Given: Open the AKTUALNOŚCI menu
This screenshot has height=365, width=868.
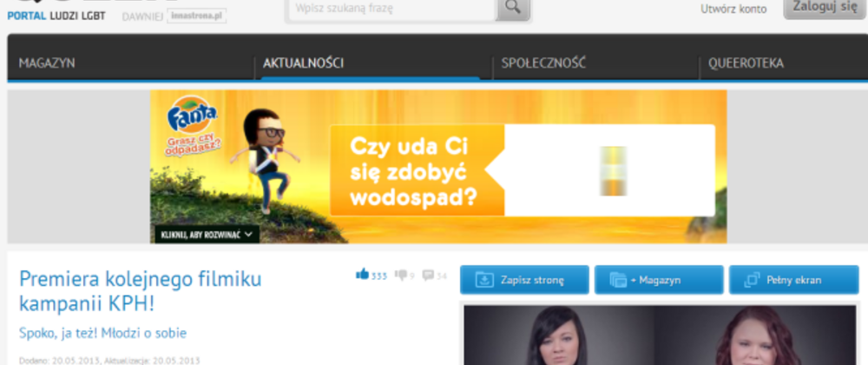Looking at the screenshot, I should point(303,63).
